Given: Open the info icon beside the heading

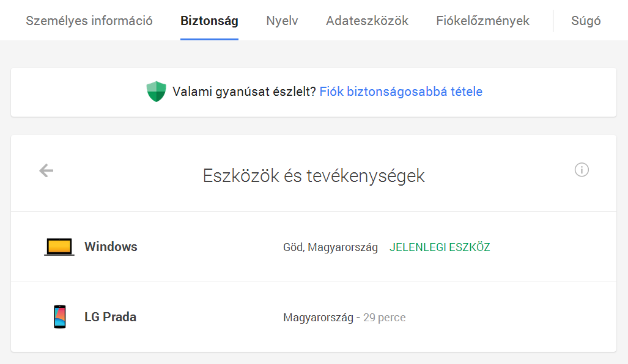Looking at the screenshot, I should [582, 170].
